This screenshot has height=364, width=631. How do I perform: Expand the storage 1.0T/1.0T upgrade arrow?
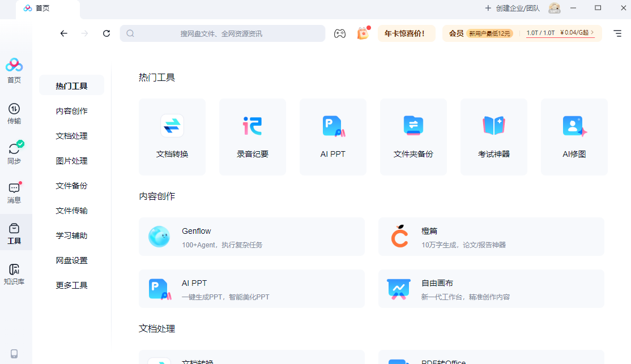pos(592,33)
